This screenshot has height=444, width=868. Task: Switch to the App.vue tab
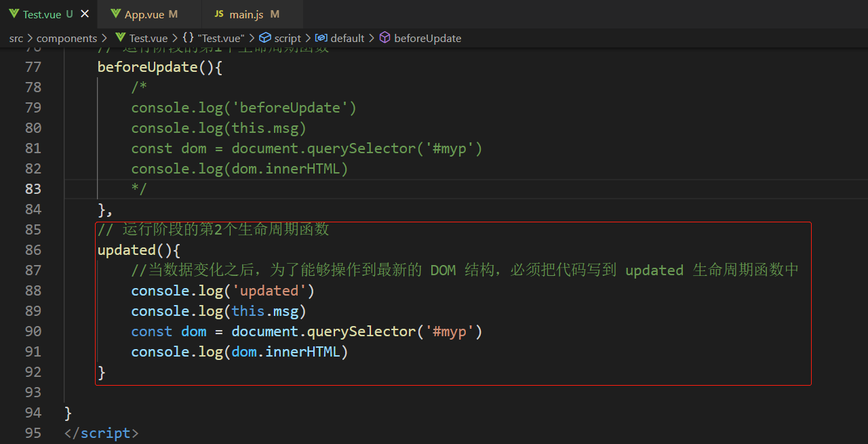pyautogui.click(x=144, y=14)
